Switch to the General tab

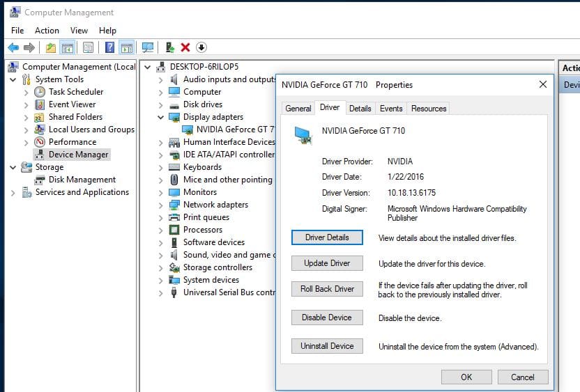coord(298,109)
